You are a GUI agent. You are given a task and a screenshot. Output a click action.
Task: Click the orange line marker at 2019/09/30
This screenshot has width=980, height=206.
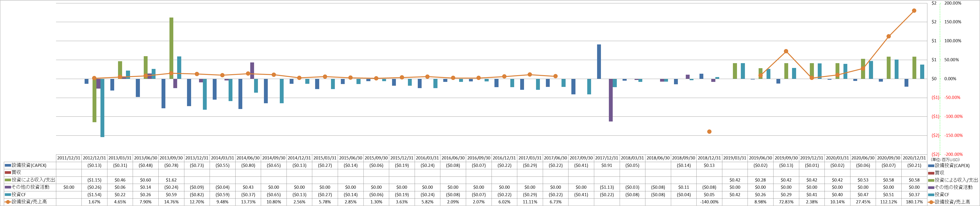pos(786,51)
